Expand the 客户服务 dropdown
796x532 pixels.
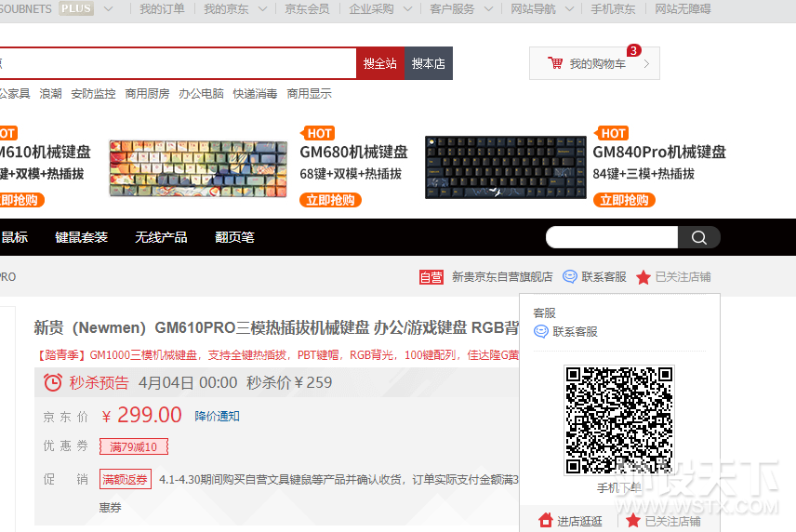click(488, 9)
